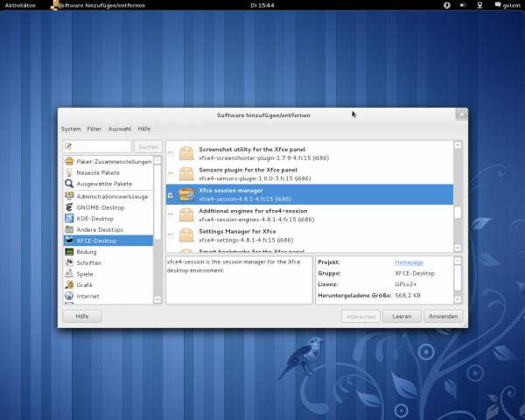The height and width of the screenshot is (420, 525).
Task: Select the Neueste Pakete lightbulb icon
Action: click(x=69, y=172)
